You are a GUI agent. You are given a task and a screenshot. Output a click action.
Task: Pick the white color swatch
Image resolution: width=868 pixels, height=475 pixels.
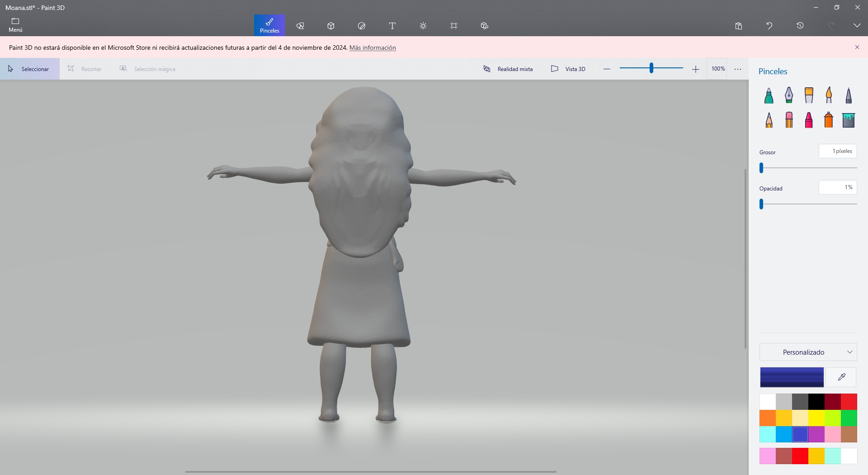pos(768,402)
